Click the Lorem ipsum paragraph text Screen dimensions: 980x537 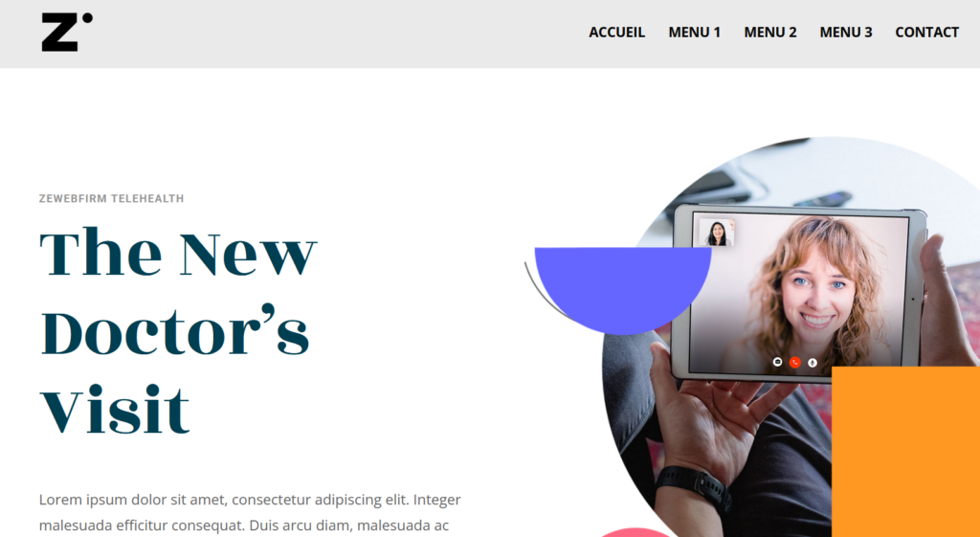250,513
